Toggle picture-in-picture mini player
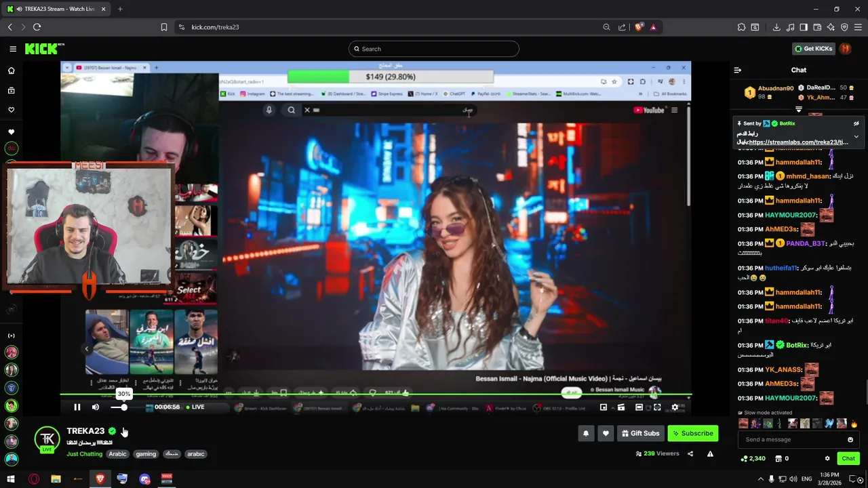This screenshot has height=488, width=868. click(x=604, y=407)
